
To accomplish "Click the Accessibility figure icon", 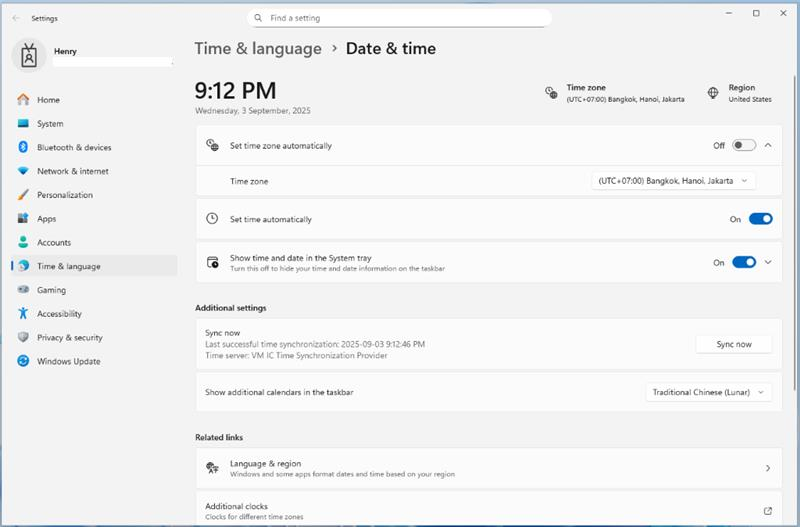I will click(x=23, y=313).
